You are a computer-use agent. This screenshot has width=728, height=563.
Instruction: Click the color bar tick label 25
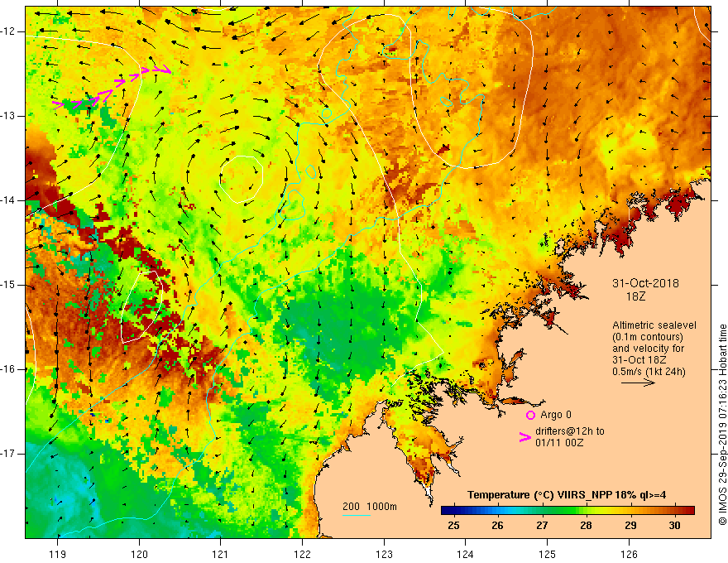453,526
